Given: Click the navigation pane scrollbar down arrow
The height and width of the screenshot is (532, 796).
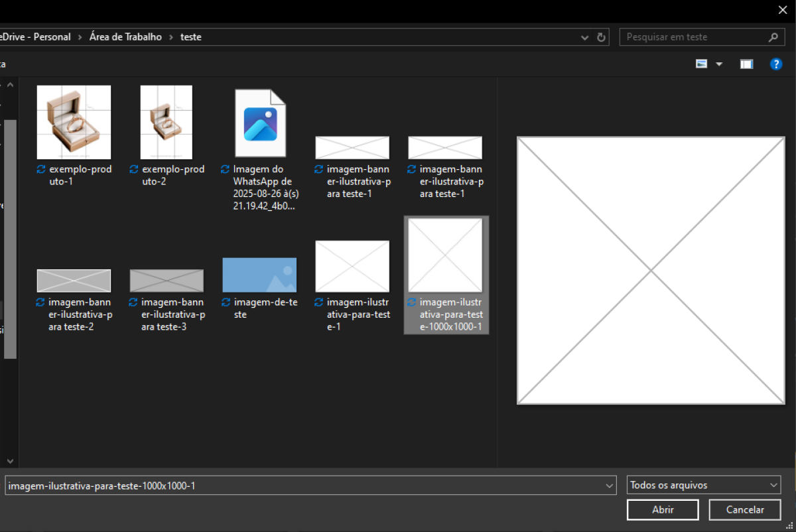Looking at the screenshot, I should point(10,460).
